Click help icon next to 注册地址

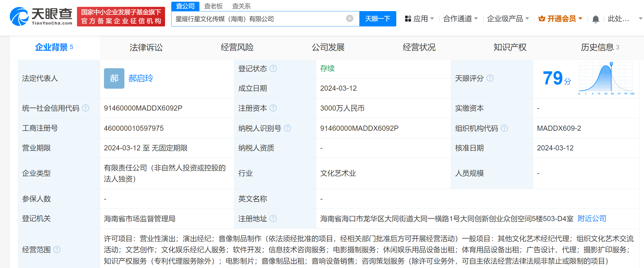273,219
